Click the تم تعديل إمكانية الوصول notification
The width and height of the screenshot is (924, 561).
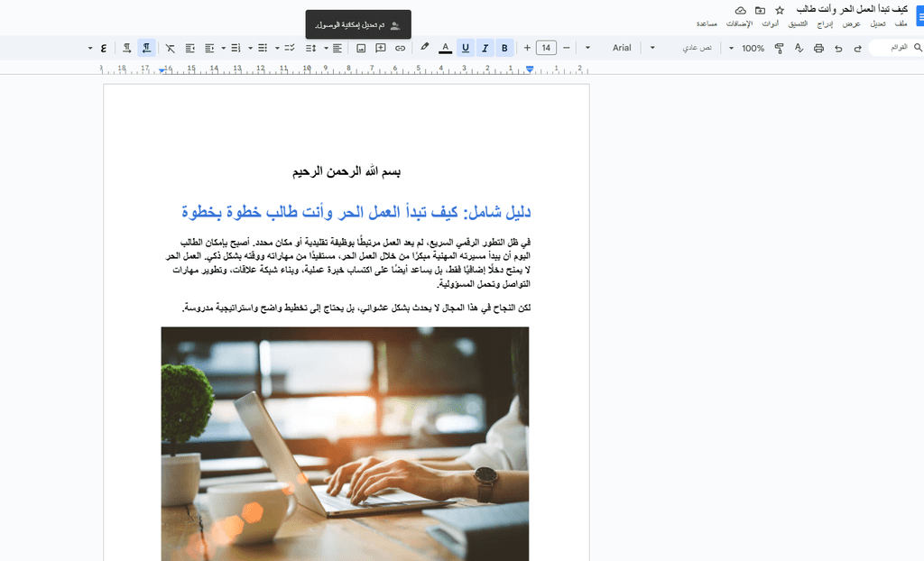[x=358, y=24]
